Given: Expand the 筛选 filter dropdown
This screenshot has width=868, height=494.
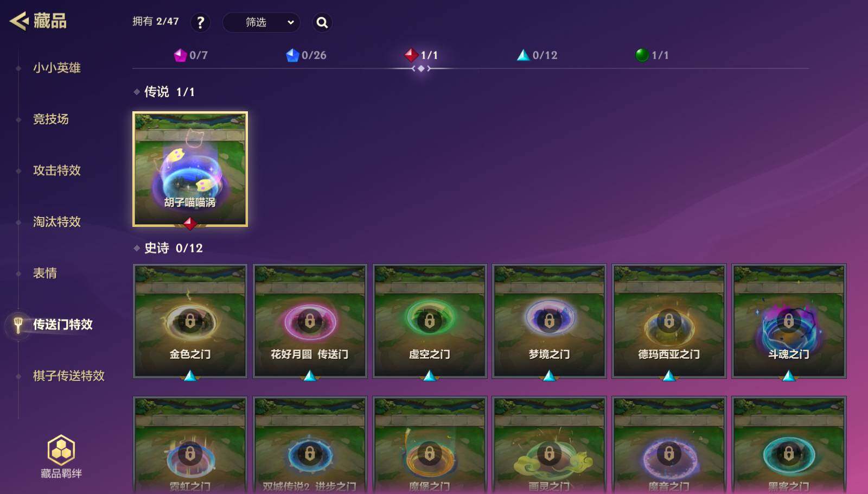Looking at the screenshot, I should coord(261,22).
